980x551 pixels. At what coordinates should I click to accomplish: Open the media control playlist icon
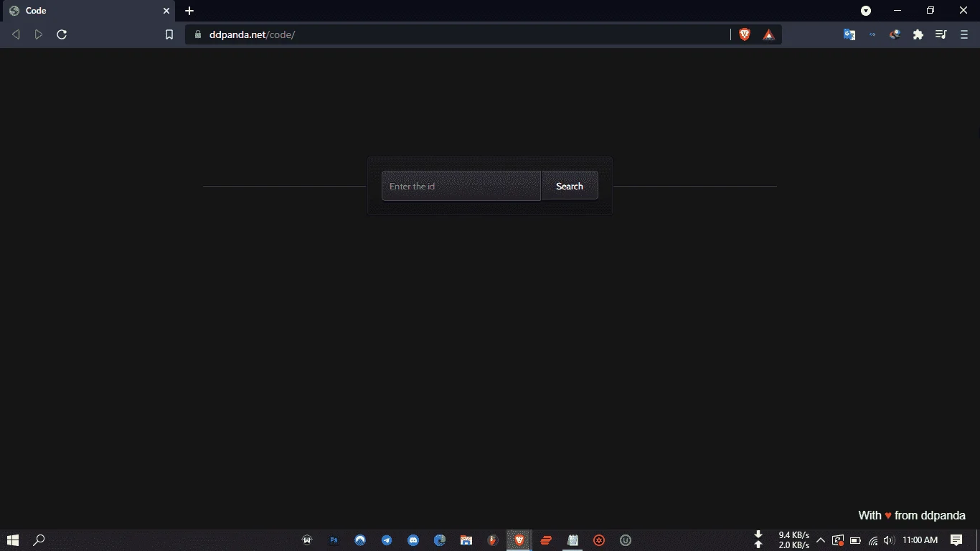point(941,34)
